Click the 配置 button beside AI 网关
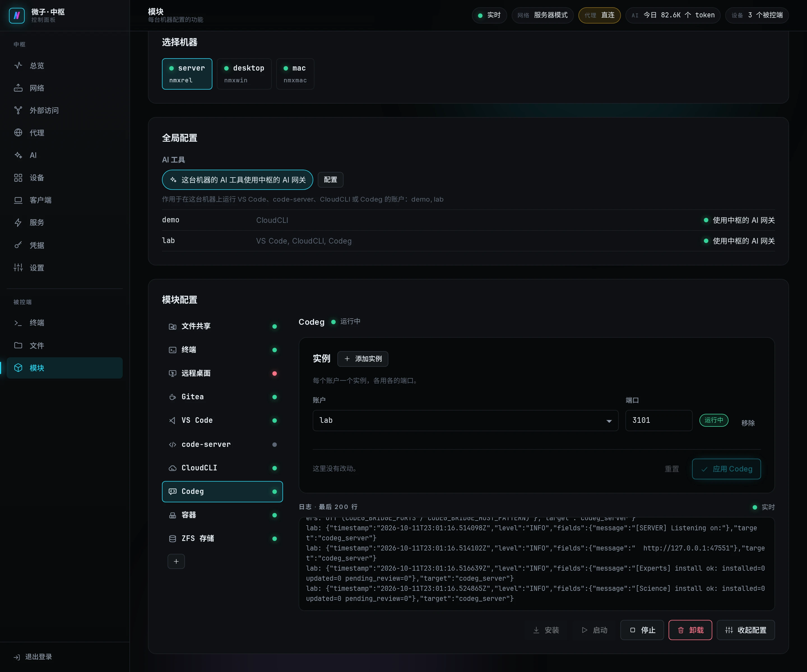The height and width of the screenshot is (672, 807). point(330,180)
